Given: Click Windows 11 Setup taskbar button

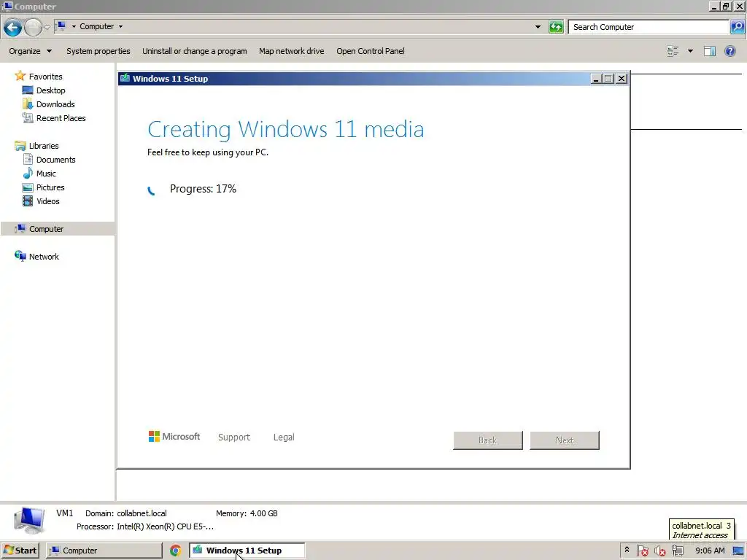Looking at the screenshot, I should [247, 551].
